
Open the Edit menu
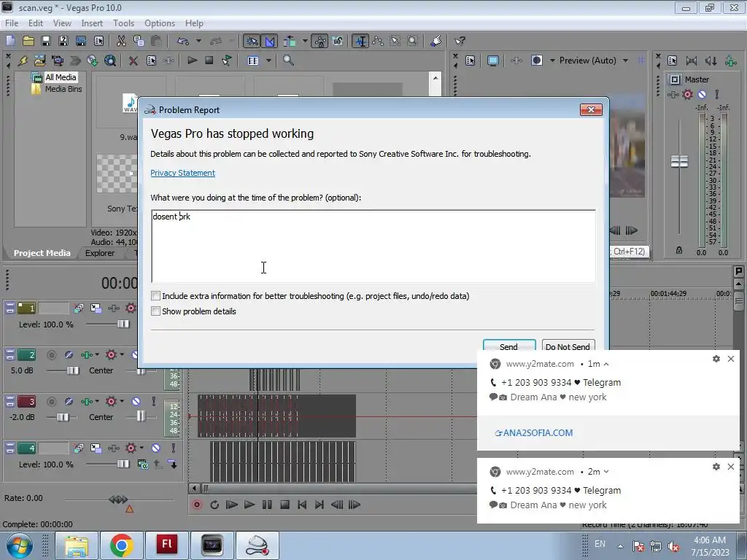click(35, 23)
